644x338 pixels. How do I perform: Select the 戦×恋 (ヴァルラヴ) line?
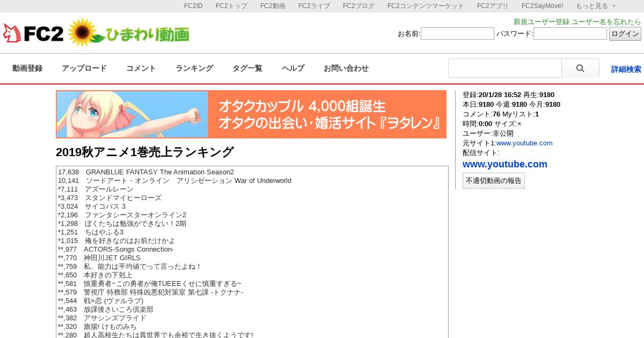[x=101, y=301]
